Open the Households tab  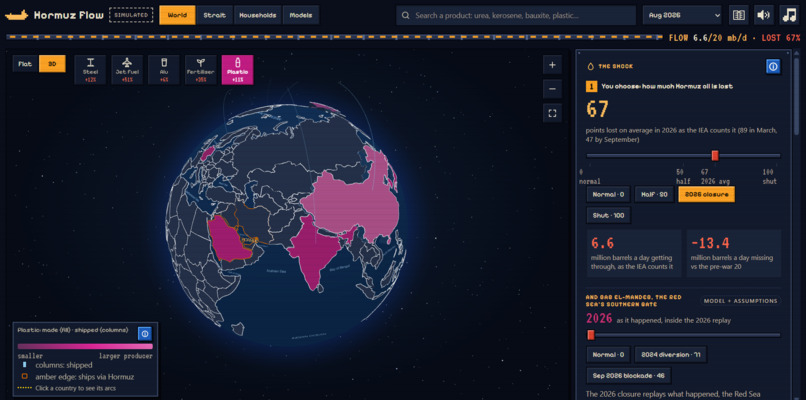(258, 15)
